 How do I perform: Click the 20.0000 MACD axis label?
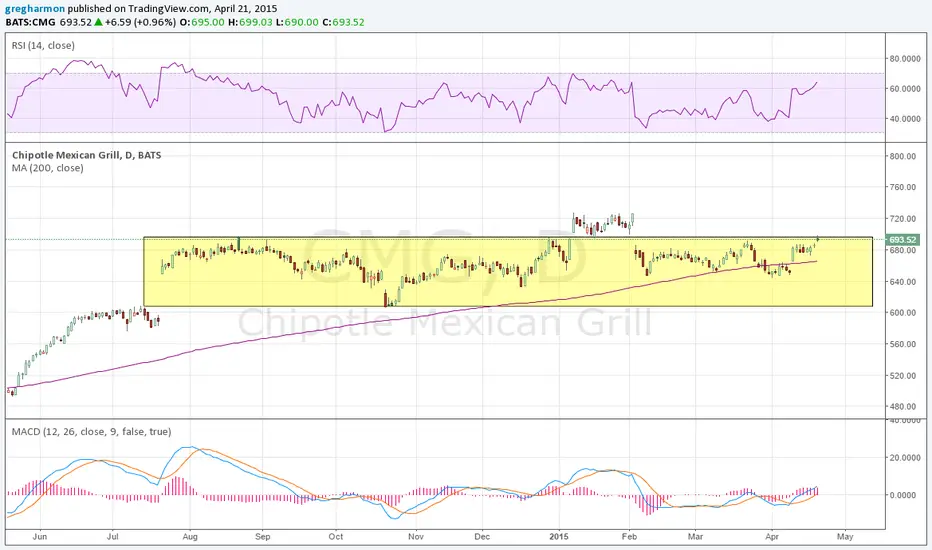pyautogui.click(x=905, y=457)
